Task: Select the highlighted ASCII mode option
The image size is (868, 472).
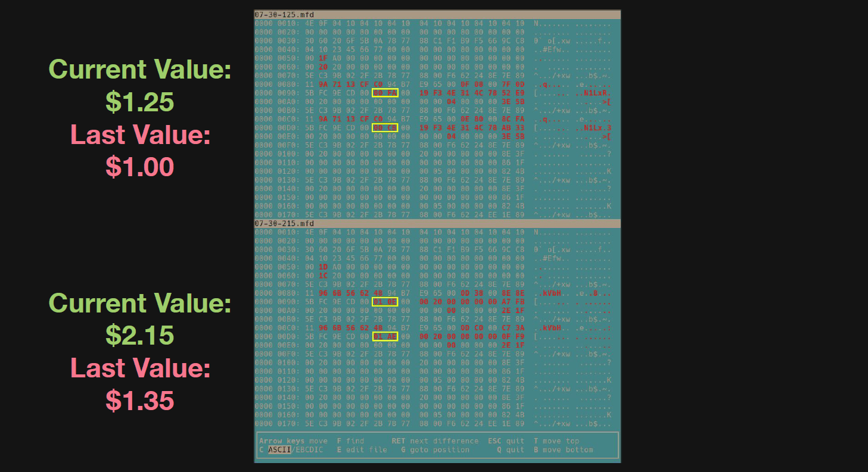Action: point(279,449)
